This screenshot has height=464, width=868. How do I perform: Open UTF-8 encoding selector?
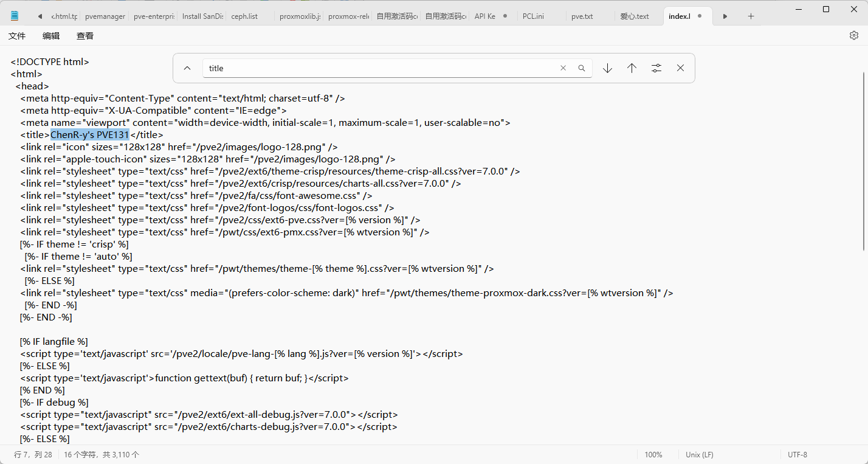point(797,454)
